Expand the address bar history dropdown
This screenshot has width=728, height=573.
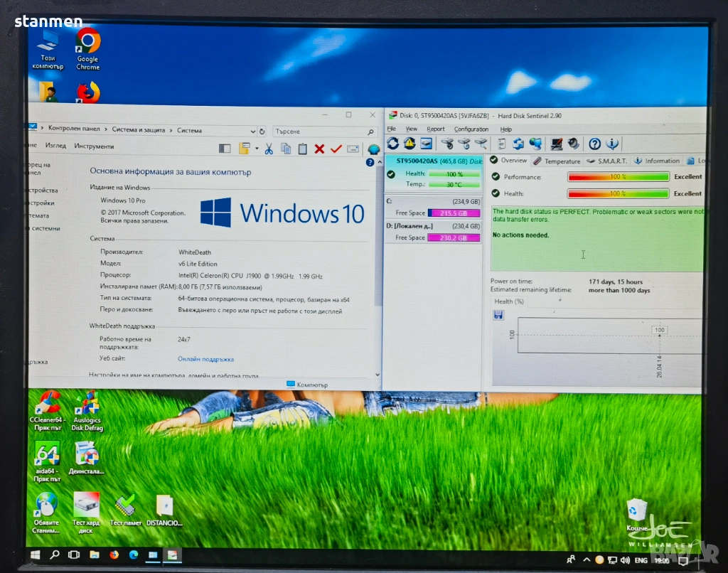point(253,131)
